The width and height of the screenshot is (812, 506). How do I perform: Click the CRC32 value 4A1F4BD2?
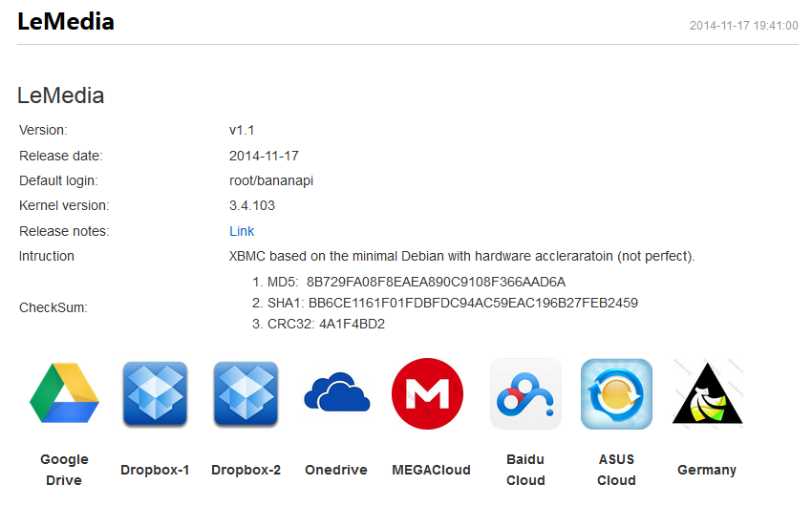(x=353, y=324)
